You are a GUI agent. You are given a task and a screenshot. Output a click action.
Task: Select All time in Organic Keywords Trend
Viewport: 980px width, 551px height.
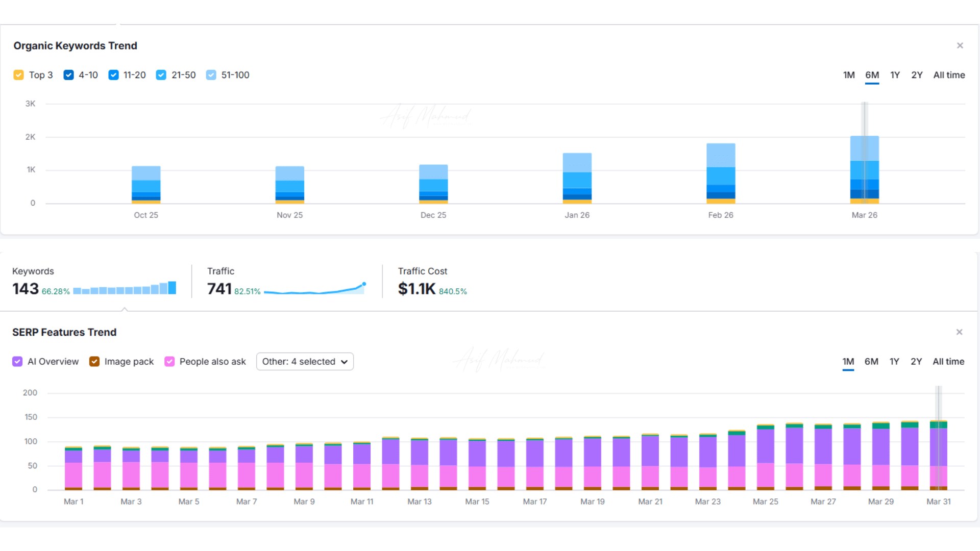pos(949,75)
